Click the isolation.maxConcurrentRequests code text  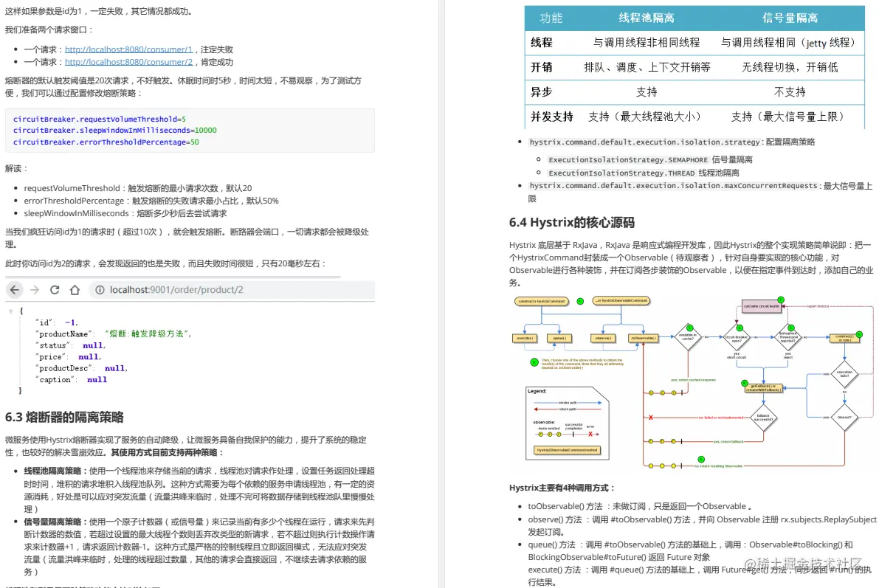[x=673, y=185]
